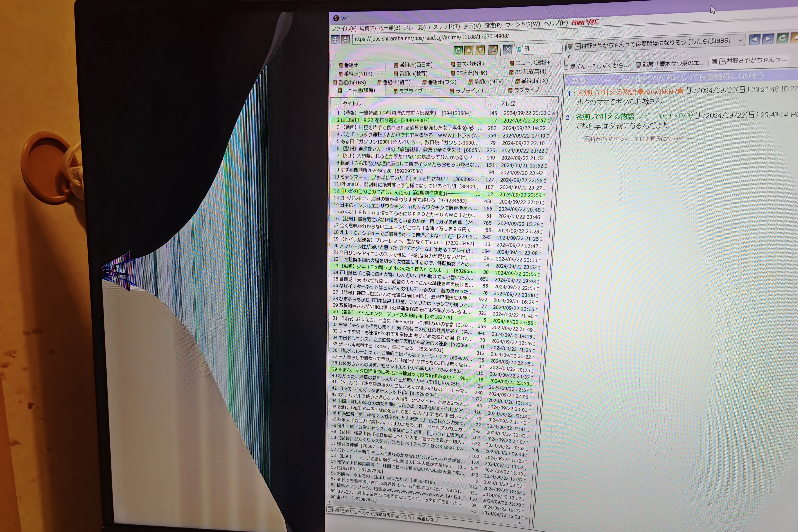Click the search icon beside filter field
The image size is (798, 532).
point(519,49)
